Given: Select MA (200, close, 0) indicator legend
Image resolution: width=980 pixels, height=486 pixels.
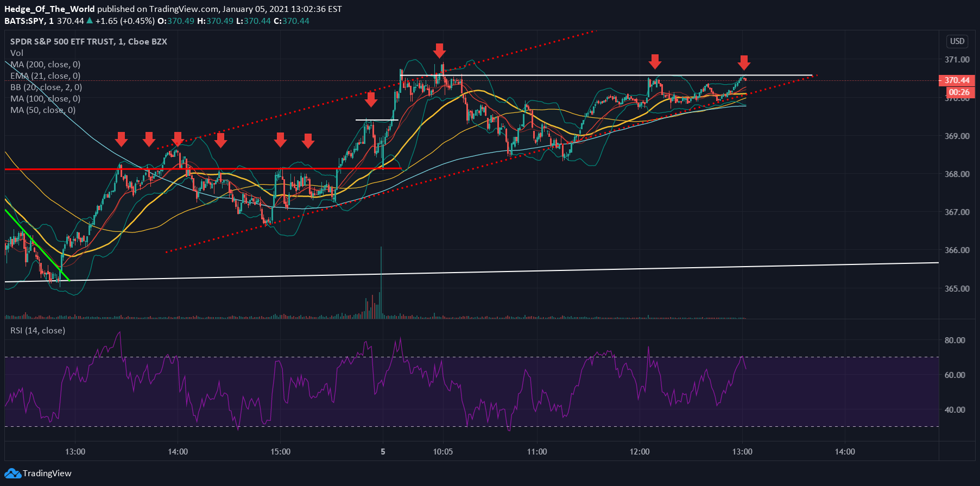Looking at the screenshot, I should (x=46, y=64).
